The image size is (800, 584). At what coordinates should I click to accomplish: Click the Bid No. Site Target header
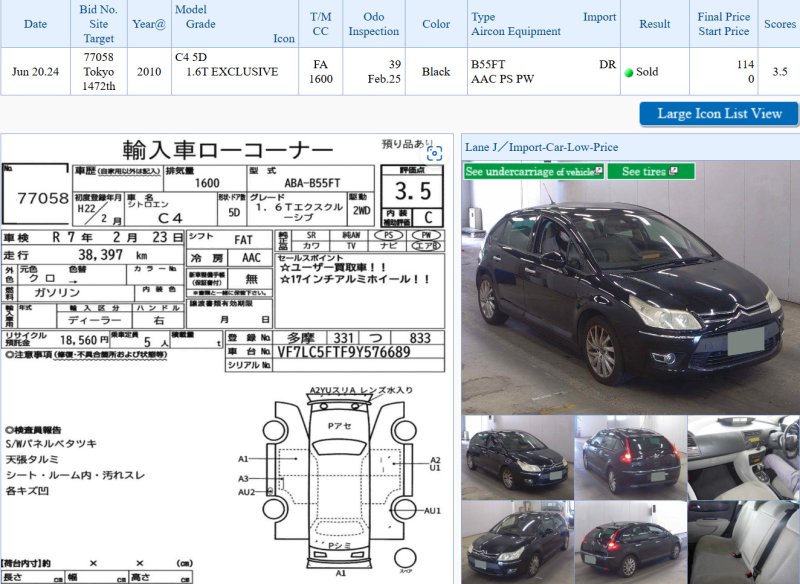(98, 24)
